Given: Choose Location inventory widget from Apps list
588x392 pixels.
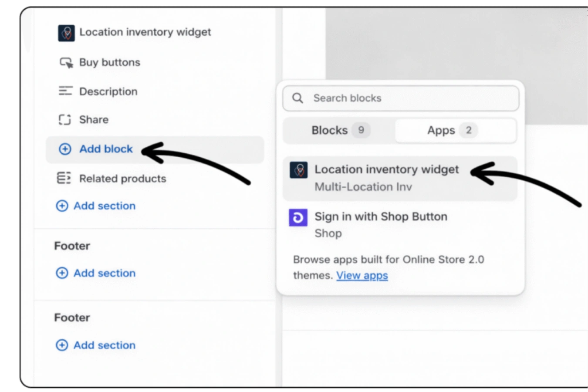Looking at the screenshot, I should coord(386,169).
